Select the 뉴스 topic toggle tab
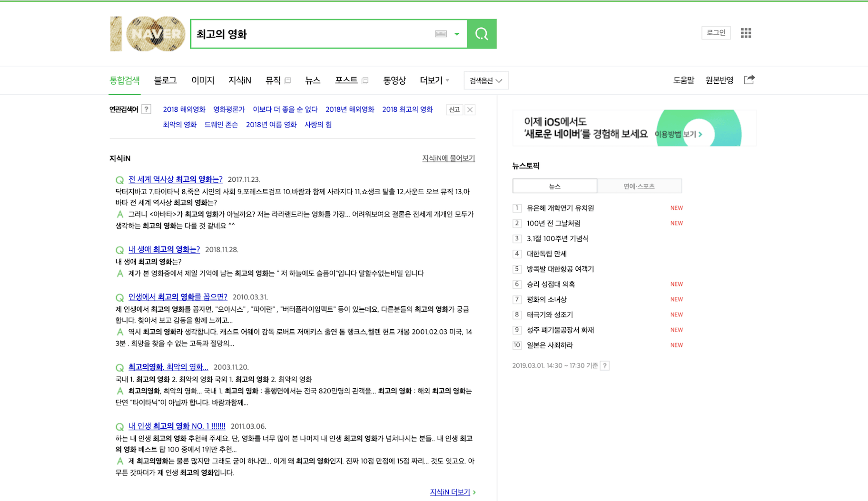 click(555, 186)
